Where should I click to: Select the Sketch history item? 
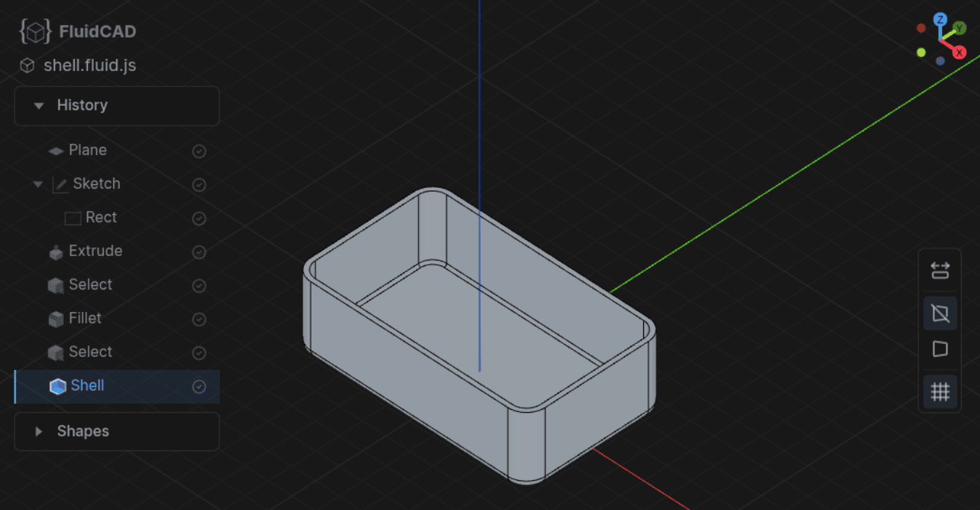pyautogui.click(x=117, y=184)
